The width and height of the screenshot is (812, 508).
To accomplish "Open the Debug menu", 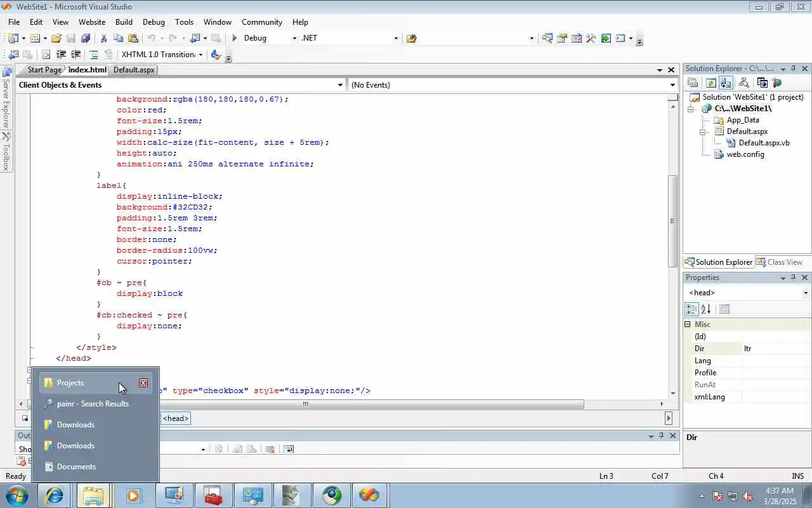I will tap(154, 22).
